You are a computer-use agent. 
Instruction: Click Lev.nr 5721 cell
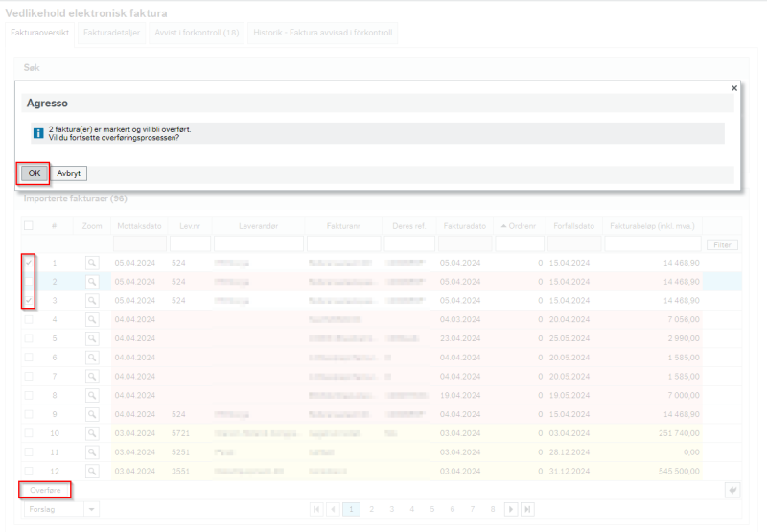point(180,433)
